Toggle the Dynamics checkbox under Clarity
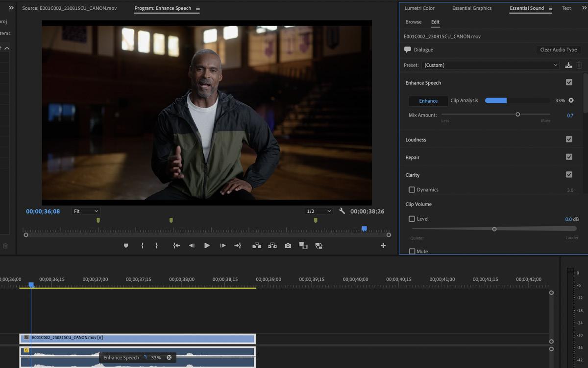588x368 pixels. coord(412,189)
